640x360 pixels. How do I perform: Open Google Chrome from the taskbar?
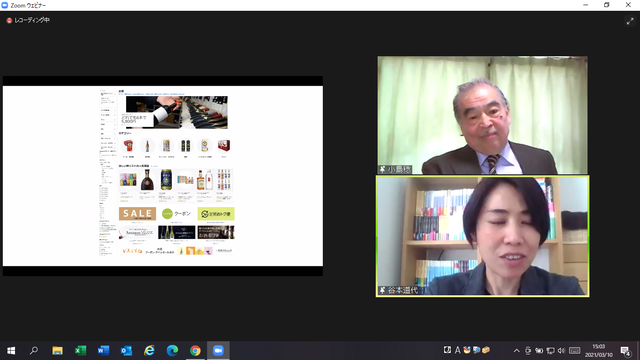point(195,351)
